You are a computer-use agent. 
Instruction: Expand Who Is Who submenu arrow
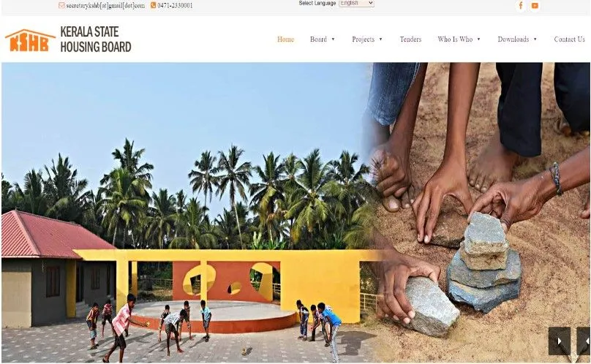[x=478, y=39]
